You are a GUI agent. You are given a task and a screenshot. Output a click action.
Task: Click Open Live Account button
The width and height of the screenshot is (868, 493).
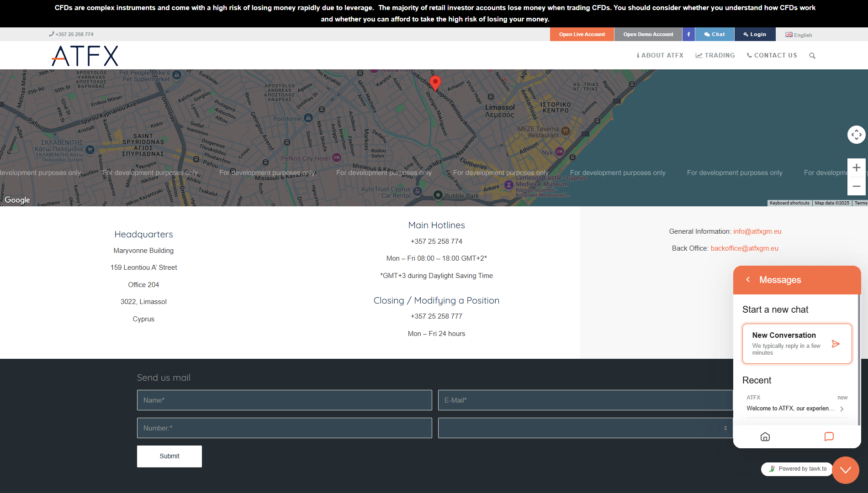[582, 34]
